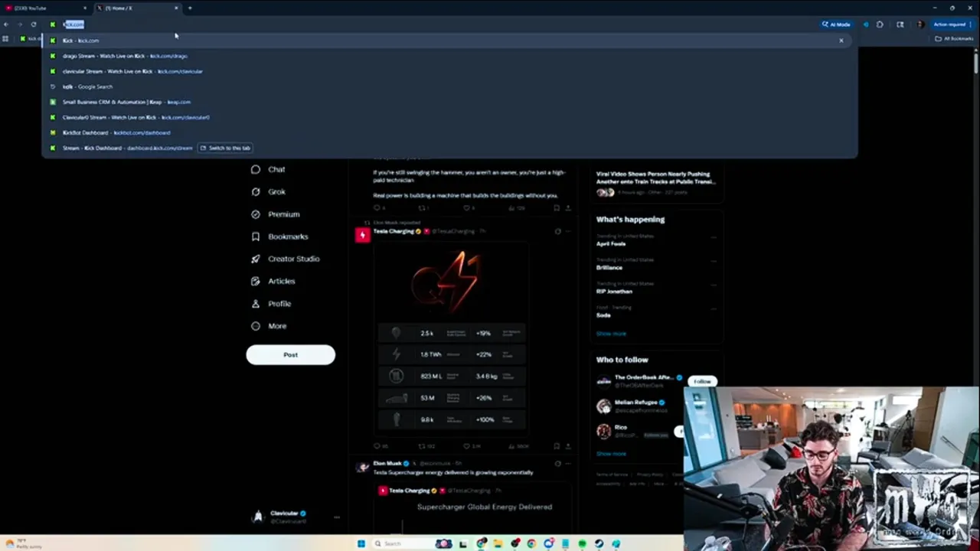Open the Windows Start menu
The image size is (980, 551).
click(x=361, y=543)
